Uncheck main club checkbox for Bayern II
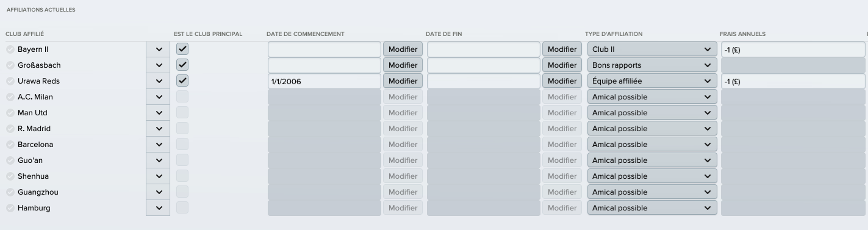This screenshot has width=868, height=230. 182,49
